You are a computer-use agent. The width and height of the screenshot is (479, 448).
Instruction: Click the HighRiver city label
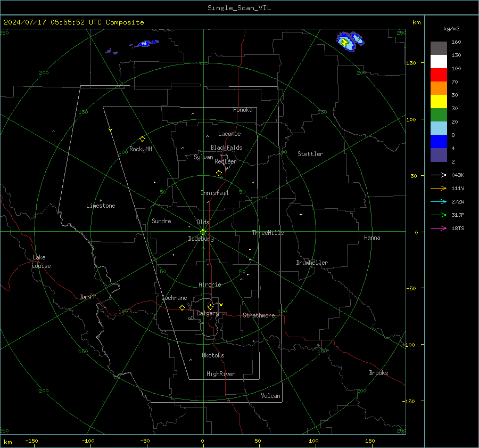[x=221, y=374]
